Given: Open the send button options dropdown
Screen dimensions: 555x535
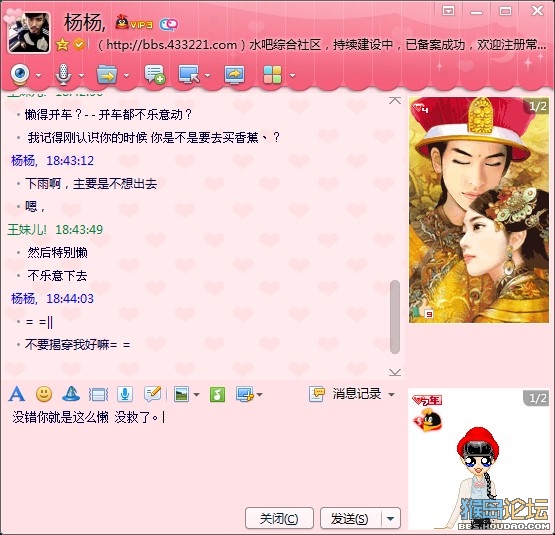Looking at the screenshot, I should (x=391, y=519).
